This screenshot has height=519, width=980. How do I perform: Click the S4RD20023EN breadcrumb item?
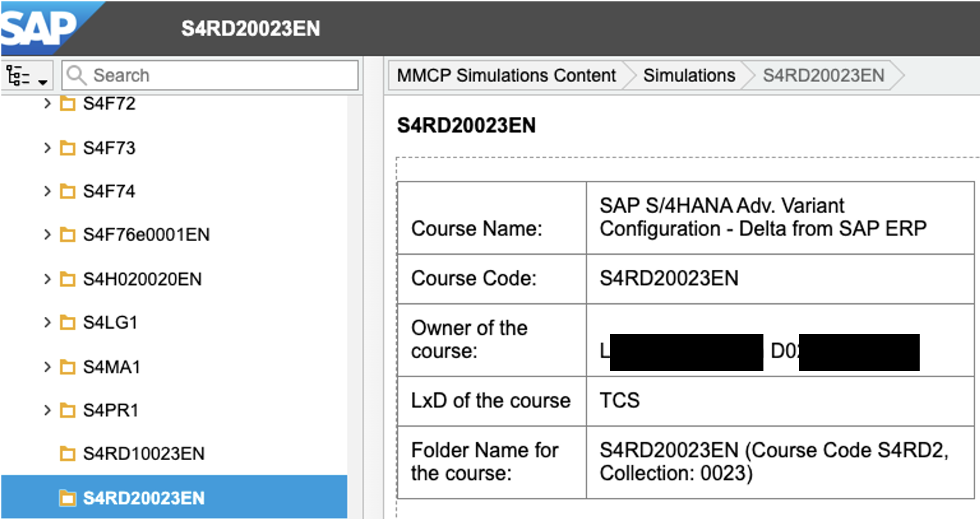(x=824, y=75)
